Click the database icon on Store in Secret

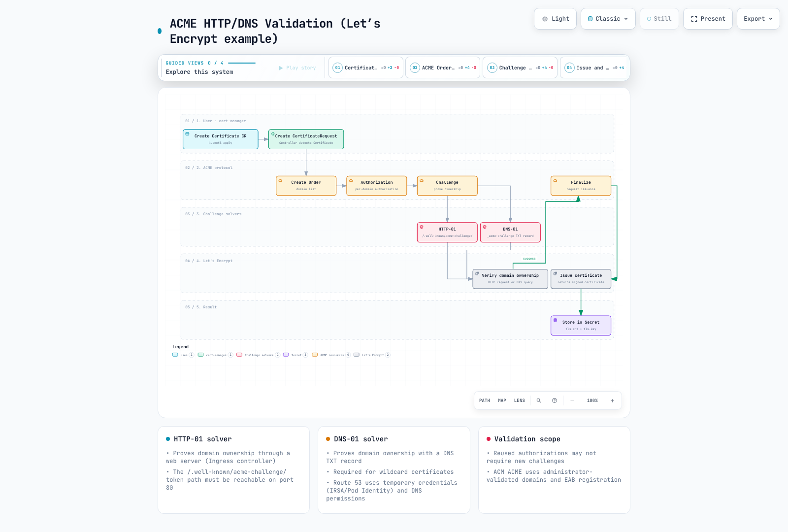coord(555,320)
